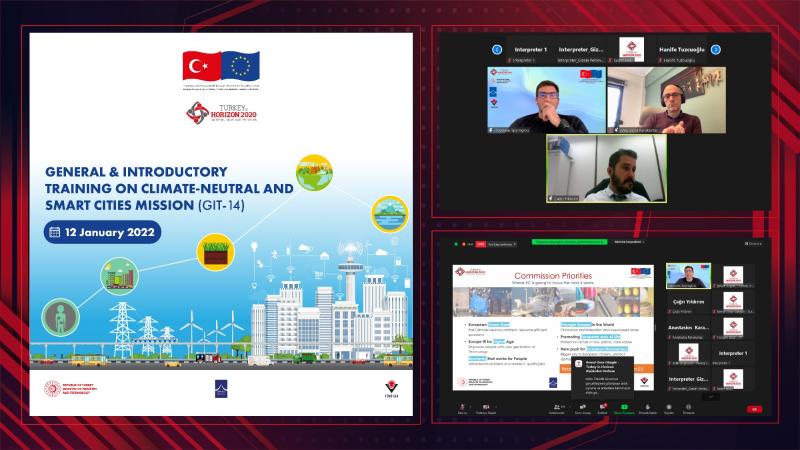Viewport: 800px width, 450px height.
Task: Toggle the microphone mute icon in Zoom toolbar
Action: point(462,407)
